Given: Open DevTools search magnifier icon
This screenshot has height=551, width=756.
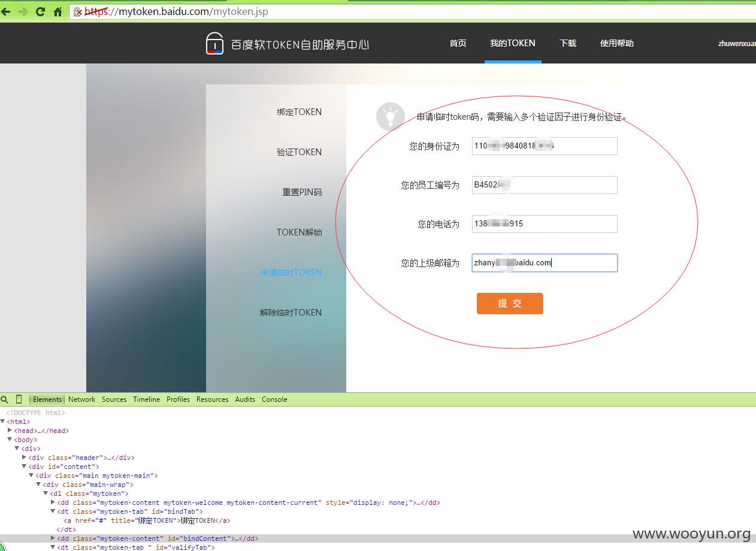Looking at the screenshot, I should coord(5,399).
